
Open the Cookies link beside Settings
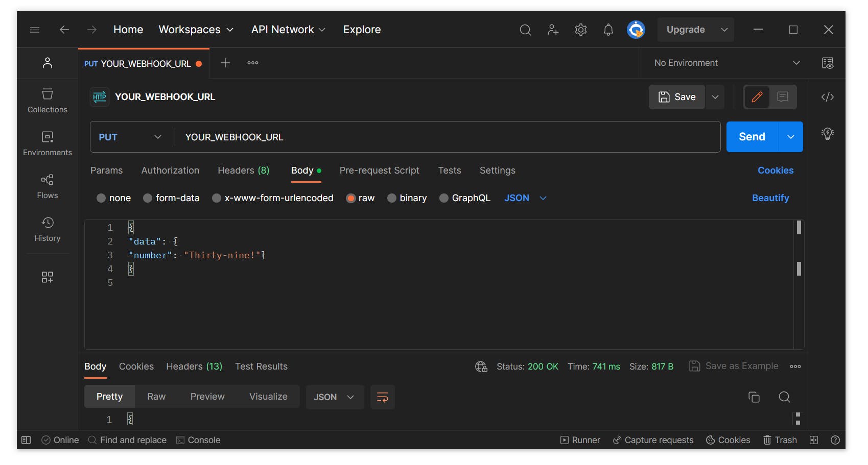coord(776,170)
